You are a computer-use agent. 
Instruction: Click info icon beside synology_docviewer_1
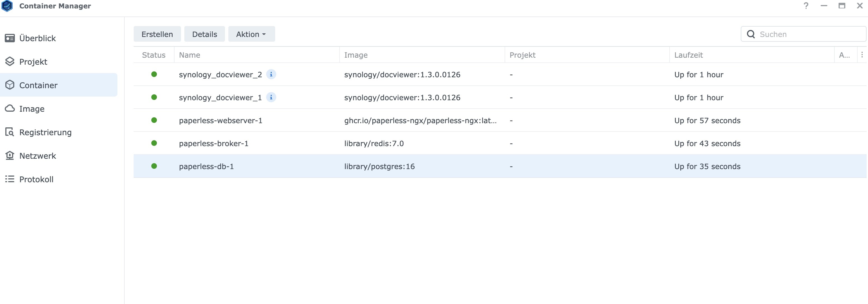pyautogui.click(x=271, y=97)
